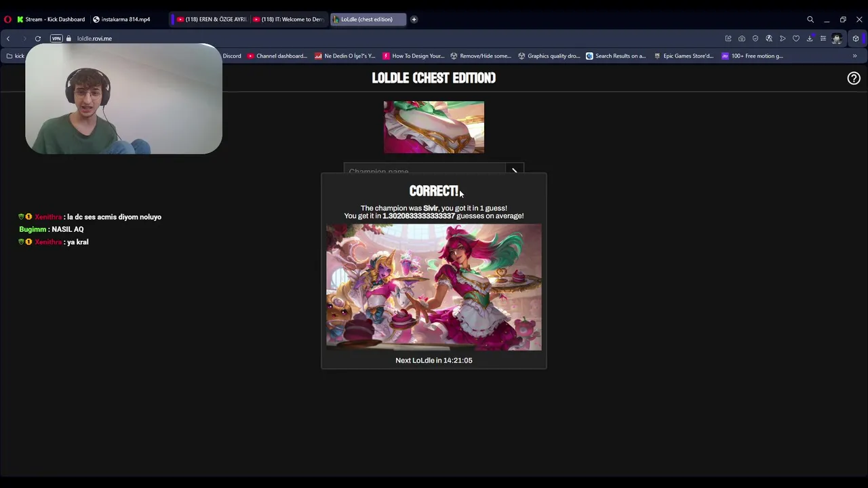The height and width of the screenshot is (488, 868).
Task: Submit guess with arrow button
Action: 515,169
